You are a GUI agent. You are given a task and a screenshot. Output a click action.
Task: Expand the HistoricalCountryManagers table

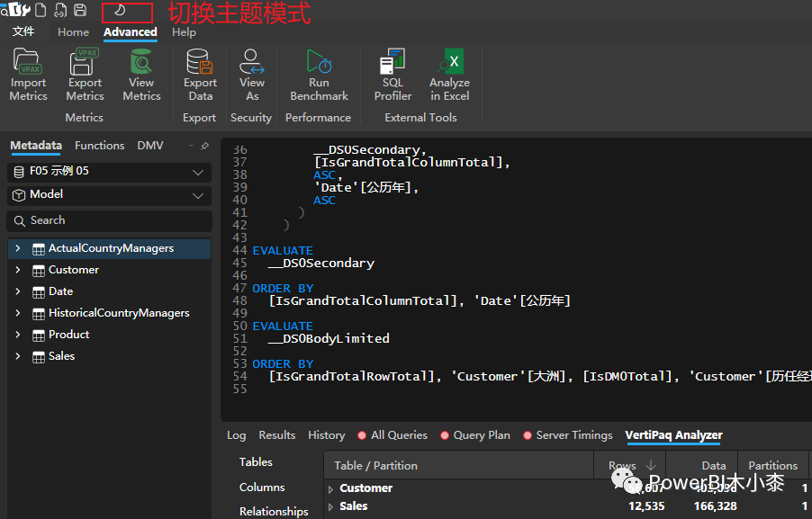click(x=18, y=313)
